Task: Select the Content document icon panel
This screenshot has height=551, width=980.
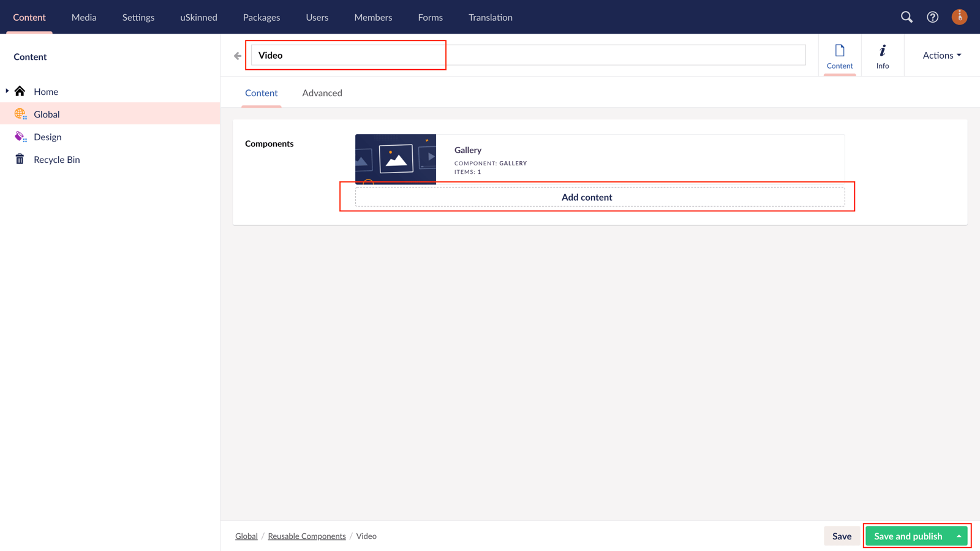Action: coord(840,54)
